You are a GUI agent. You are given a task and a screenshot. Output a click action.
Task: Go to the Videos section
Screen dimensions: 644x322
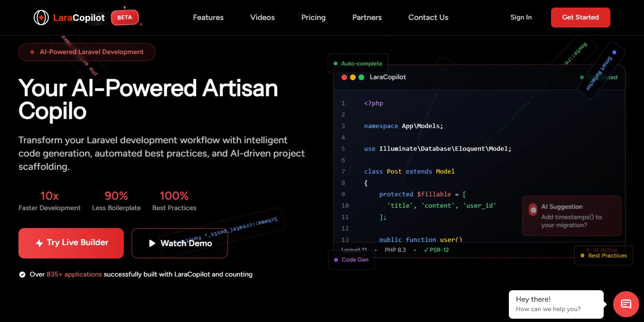pos(262,18)
